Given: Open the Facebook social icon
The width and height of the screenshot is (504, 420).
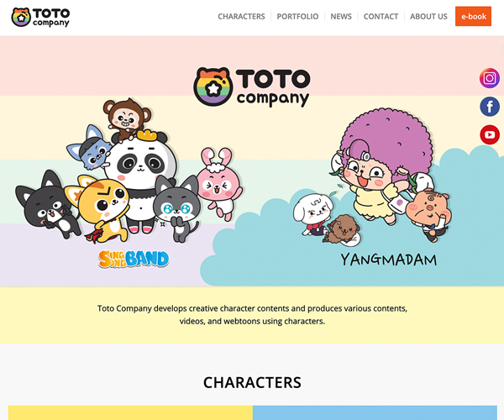Looking at the screenshot, I should coord(490,107).
